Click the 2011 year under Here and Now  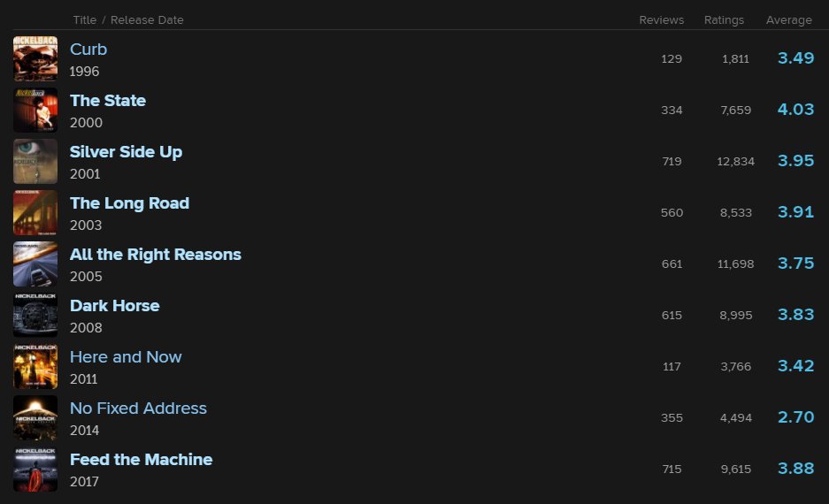(x=83, y=378)
